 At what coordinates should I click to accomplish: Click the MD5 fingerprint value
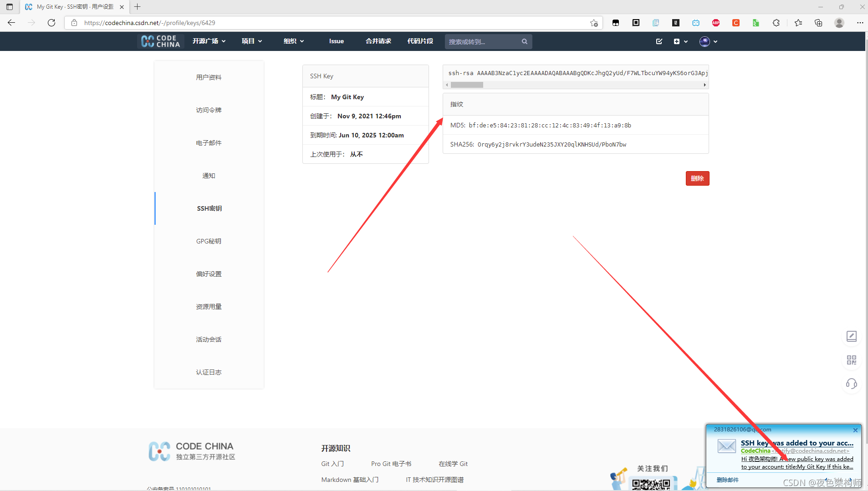tap(550, 125)
